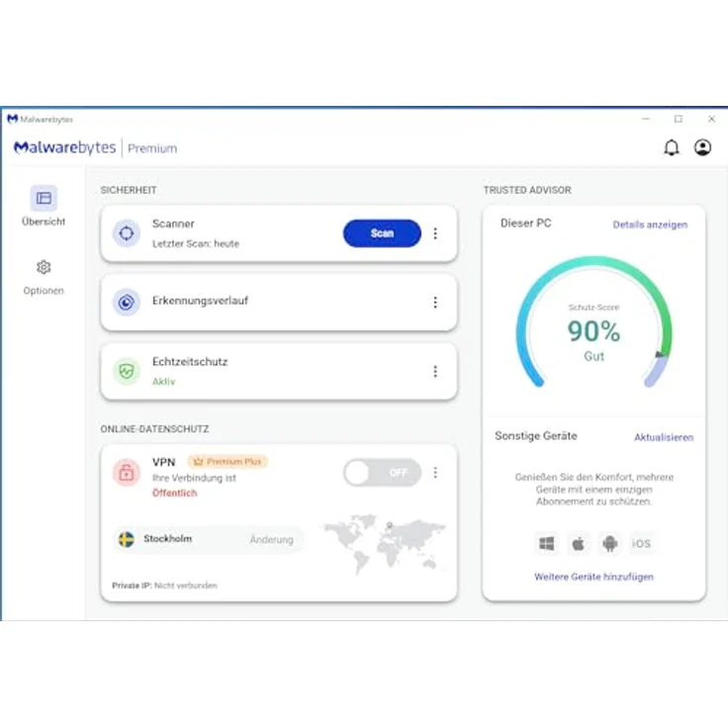Toggle the VPN switch on
This screenshot has height=728, width=728.
pos(382,473)
